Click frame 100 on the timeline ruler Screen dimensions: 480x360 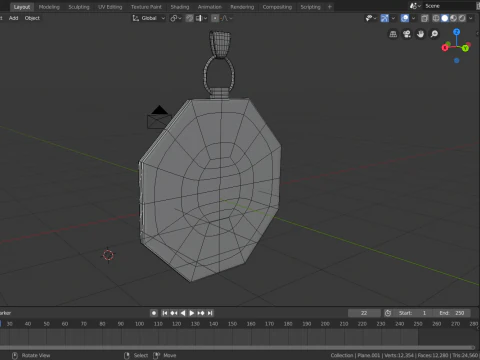pos(139,324)
